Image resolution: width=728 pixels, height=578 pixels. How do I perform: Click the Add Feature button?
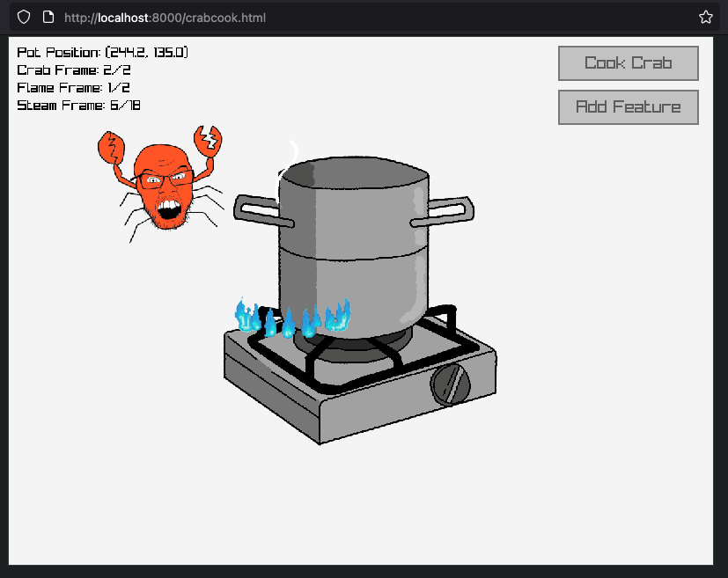pyautogui.click(x=629, y=107)
